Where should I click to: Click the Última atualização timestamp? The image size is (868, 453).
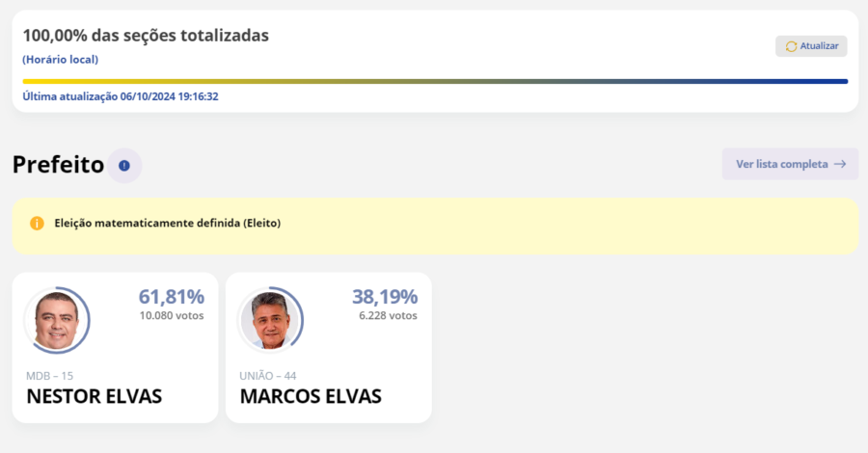click(121, 96)
